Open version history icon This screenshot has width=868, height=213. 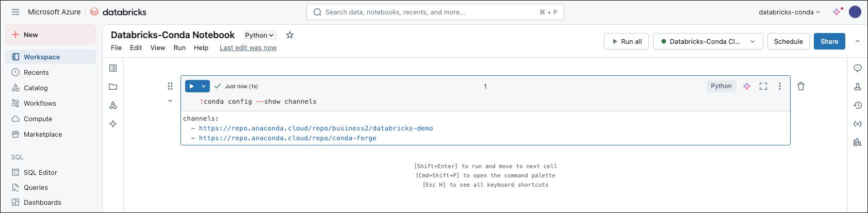coord(858,105)
